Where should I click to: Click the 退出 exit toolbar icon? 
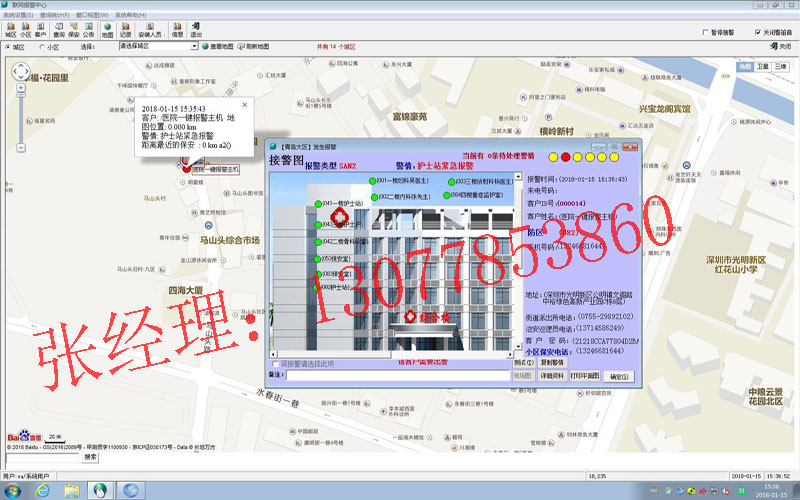pyautogui.click(x=194, y=30)
